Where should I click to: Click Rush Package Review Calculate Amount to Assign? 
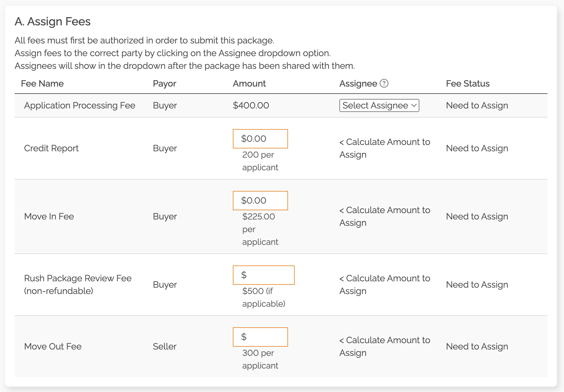click(384, 284)
